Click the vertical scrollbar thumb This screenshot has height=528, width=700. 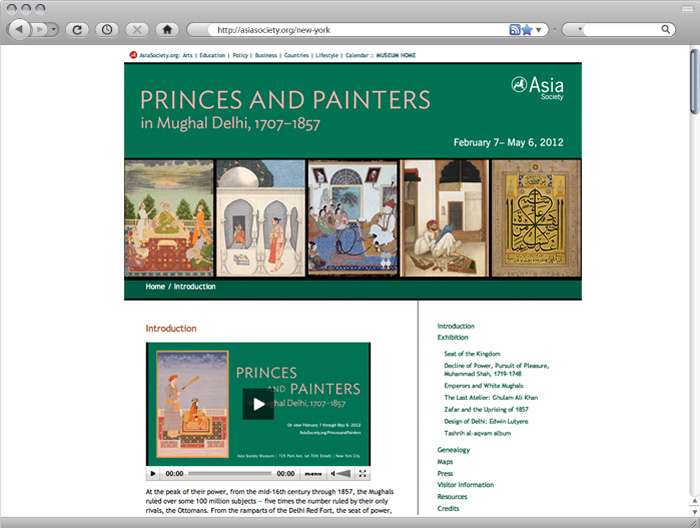[695, 80]
